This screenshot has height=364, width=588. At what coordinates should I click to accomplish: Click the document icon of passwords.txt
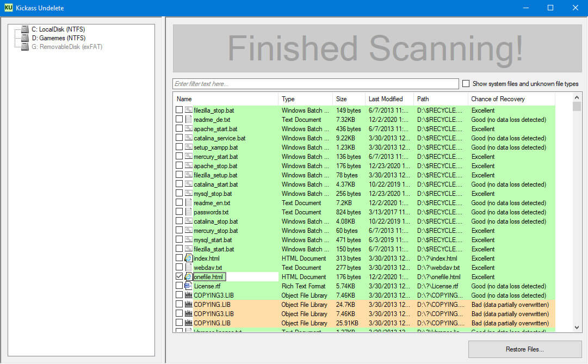(189, 212)
